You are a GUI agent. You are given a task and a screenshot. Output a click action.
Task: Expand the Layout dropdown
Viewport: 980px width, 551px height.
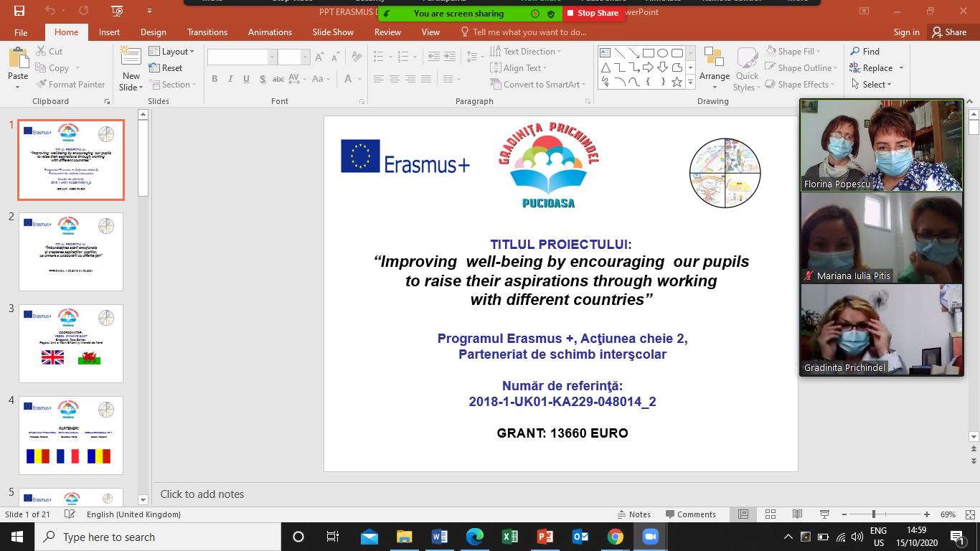tap(171, 52)
